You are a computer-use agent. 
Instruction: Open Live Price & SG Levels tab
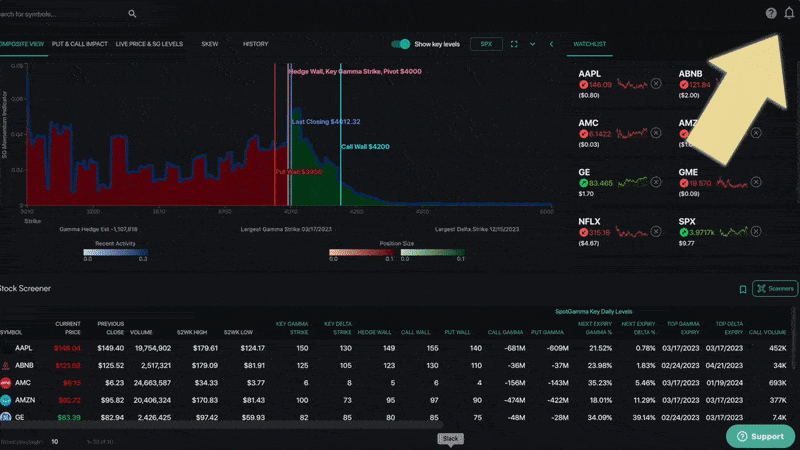149,44
